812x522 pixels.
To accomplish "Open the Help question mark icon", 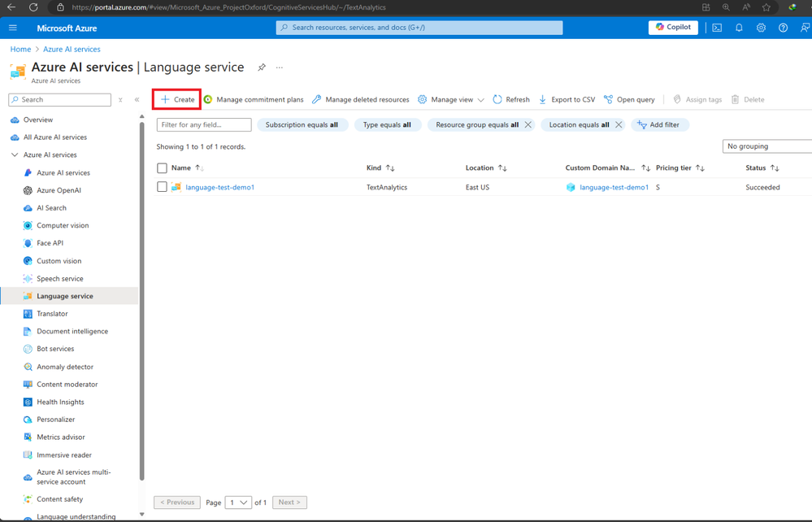I will tap(783, 28).
